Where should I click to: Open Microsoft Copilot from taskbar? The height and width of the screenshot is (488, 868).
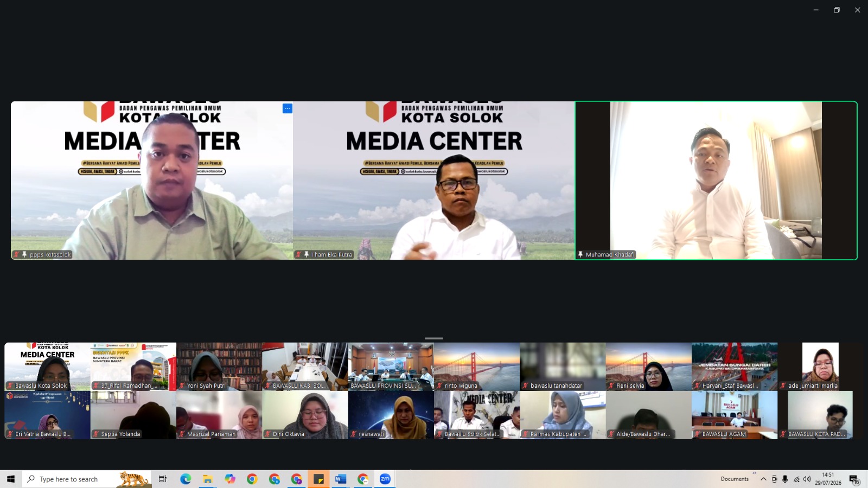click(x=230, y=479)
